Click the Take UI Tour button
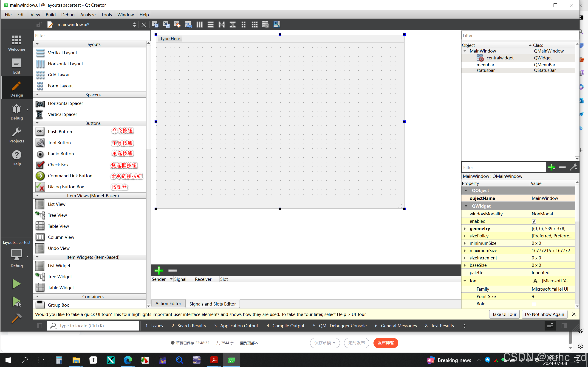Viewport: 588px width, 367px height. 504,314
